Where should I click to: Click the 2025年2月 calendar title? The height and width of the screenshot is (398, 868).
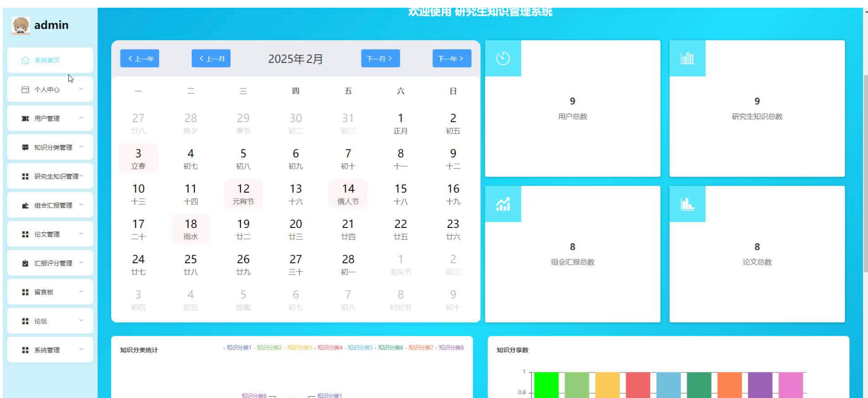click(295, 59)
